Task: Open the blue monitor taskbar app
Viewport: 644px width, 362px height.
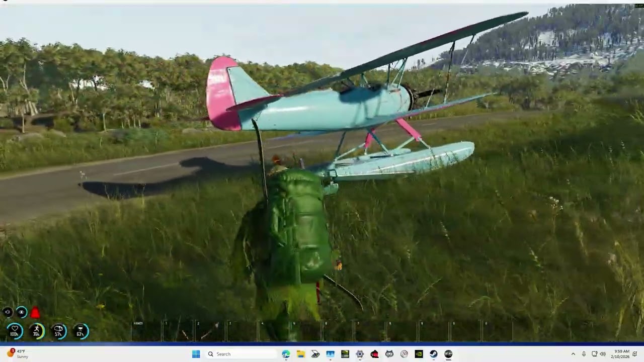Action: click(x=330, y=354)
